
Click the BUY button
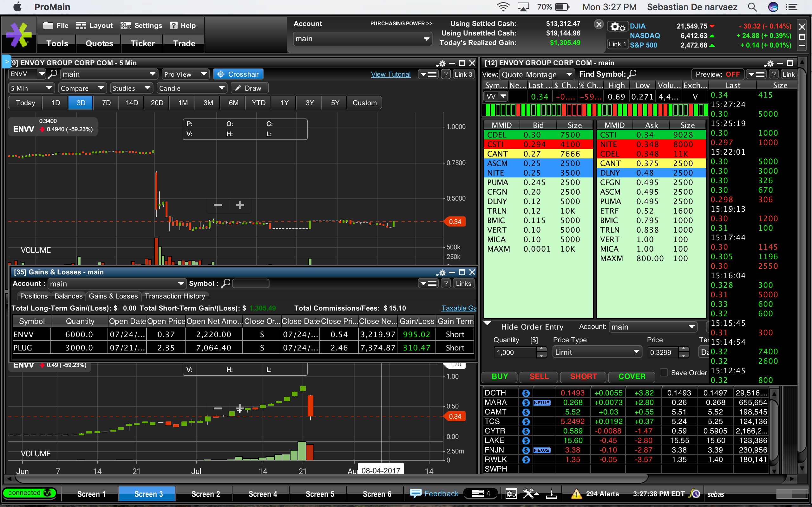click(499, 376)
